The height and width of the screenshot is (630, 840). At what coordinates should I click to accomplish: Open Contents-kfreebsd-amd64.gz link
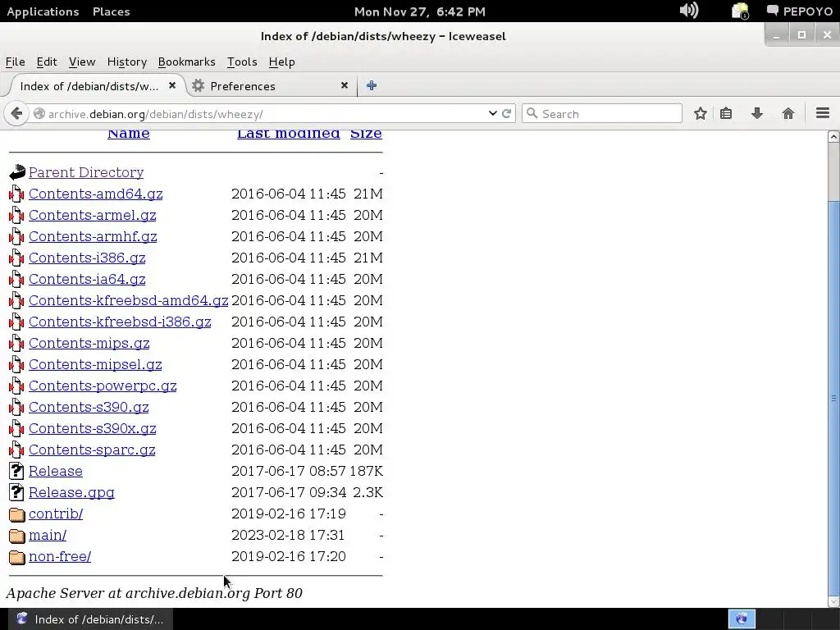(129, 300)
